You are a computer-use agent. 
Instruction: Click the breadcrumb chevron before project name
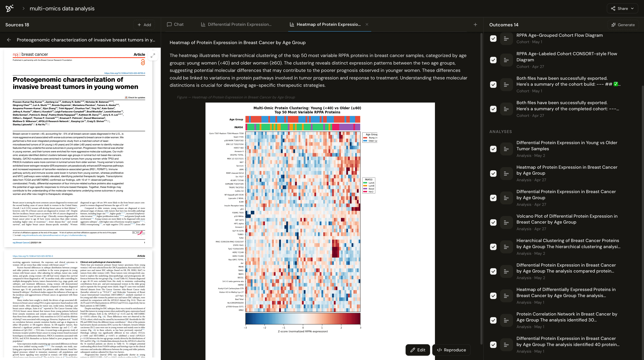coord(23,8)
